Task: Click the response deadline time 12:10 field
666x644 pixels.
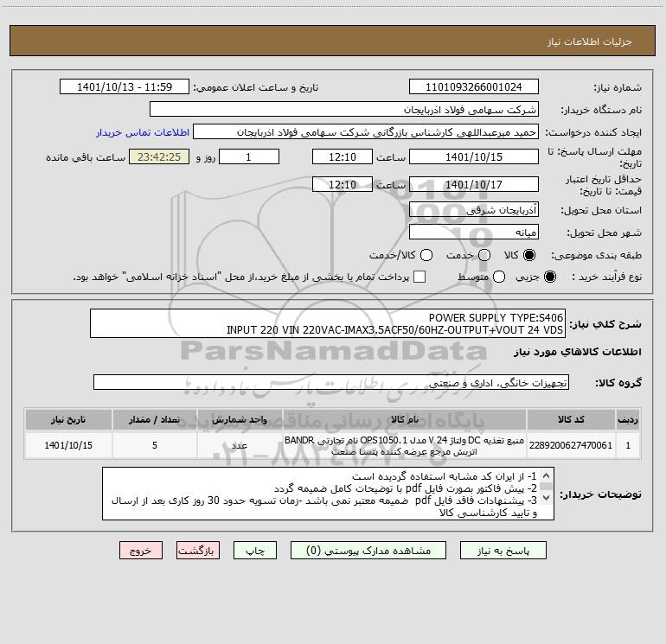Action: [x=343, y=156]
